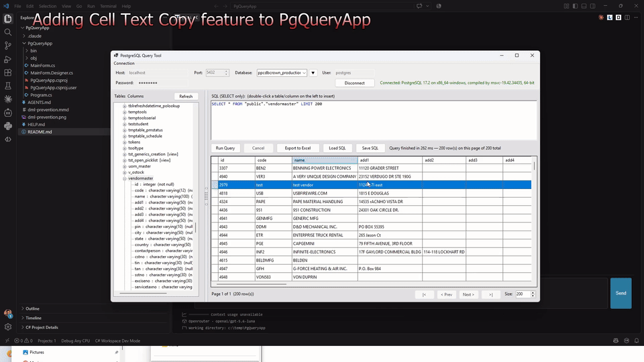Open the Search view in VS Code

(x=8, y=32)
